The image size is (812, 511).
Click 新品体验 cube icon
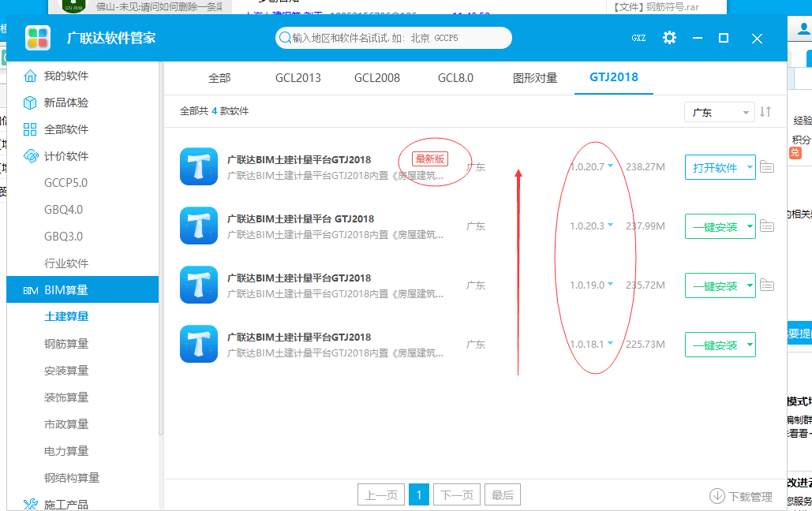pyautogui.click(x=30, y=103)
